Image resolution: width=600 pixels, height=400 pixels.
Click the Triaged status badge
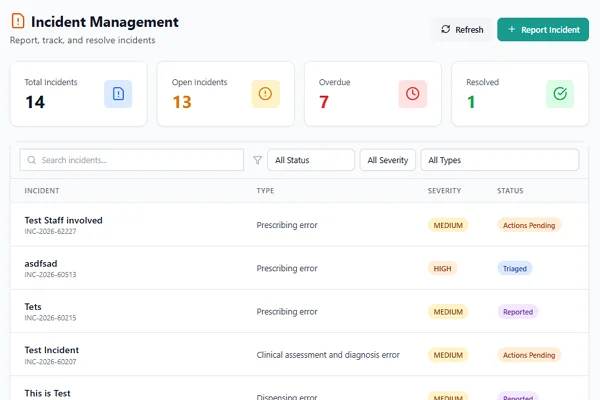pyautogui.click(x=515, y=269)
